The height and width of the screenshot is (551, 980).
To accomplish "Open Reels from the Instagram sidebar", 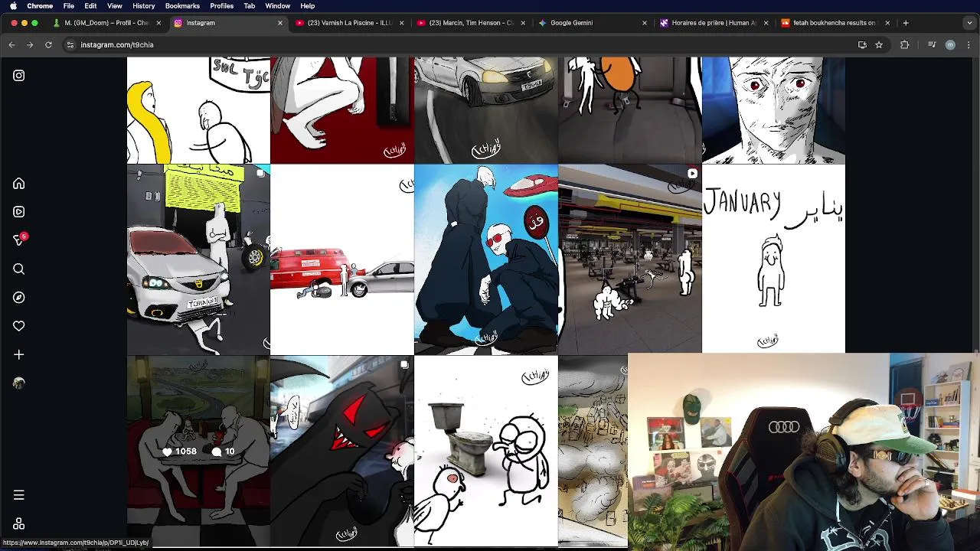I will coord(19,212).
